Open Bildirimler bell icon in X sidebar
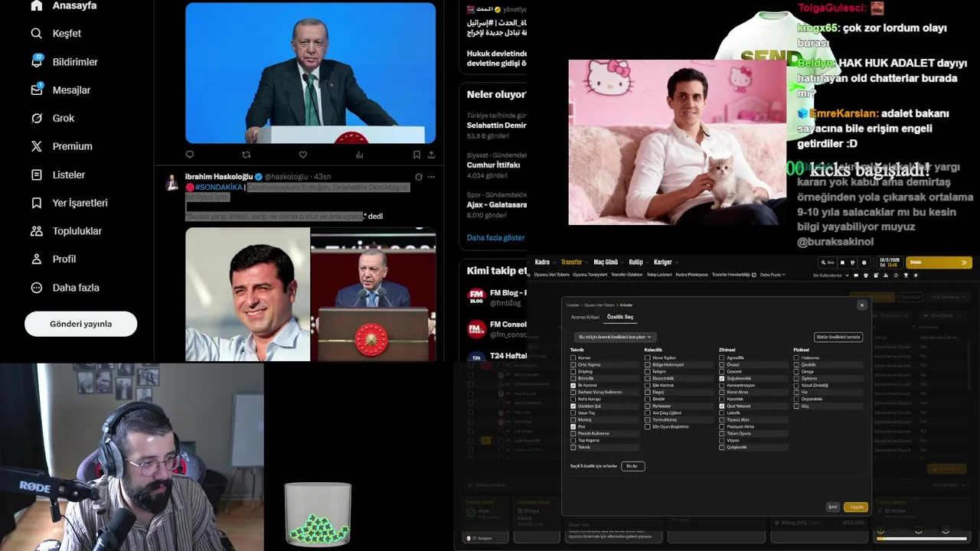Viewport: 980px width, 551px height. coord(36,61)
